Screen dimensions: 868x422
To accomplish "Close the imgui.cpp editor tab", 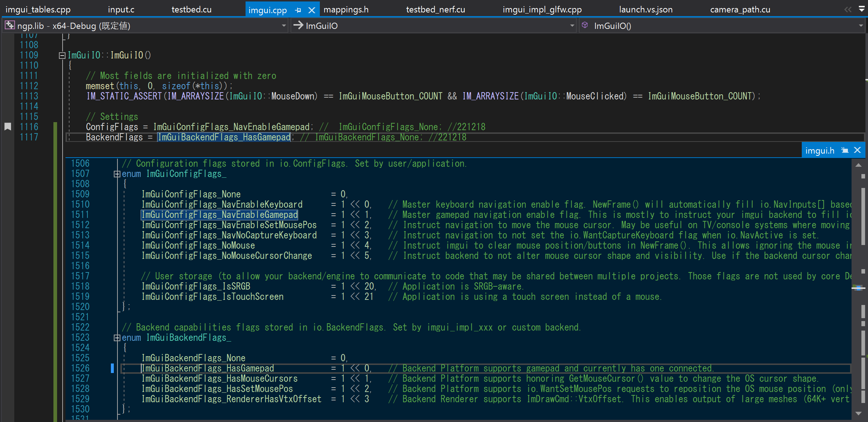I will 312,10.
